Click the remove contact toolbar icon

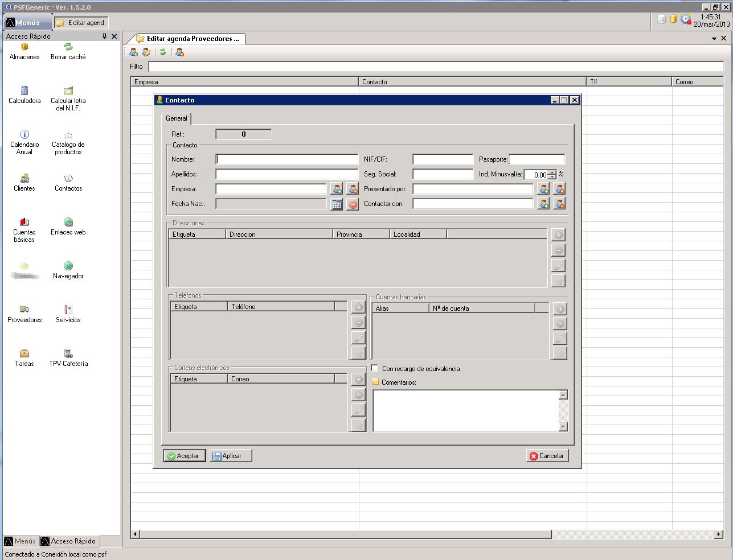coord(179,52)
